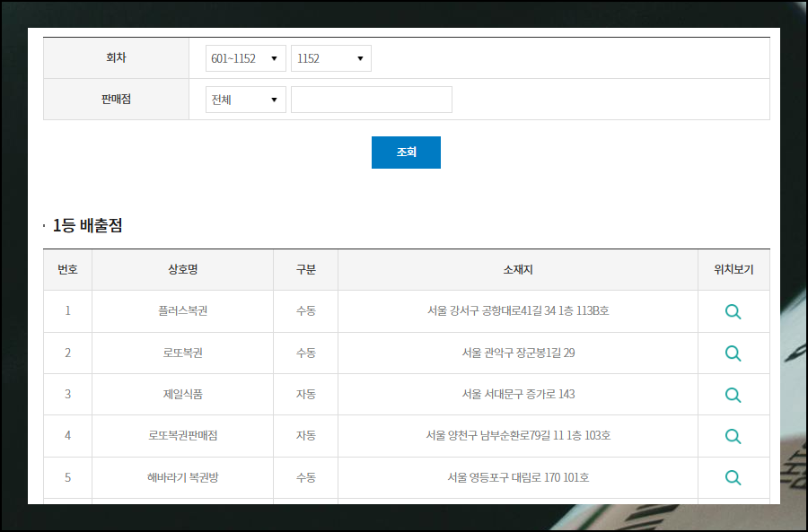808x532 pixels.
Task: Click address 서울 관악구 장군봉1길 29
Action: pyautogui.click(x=518, y=353)
